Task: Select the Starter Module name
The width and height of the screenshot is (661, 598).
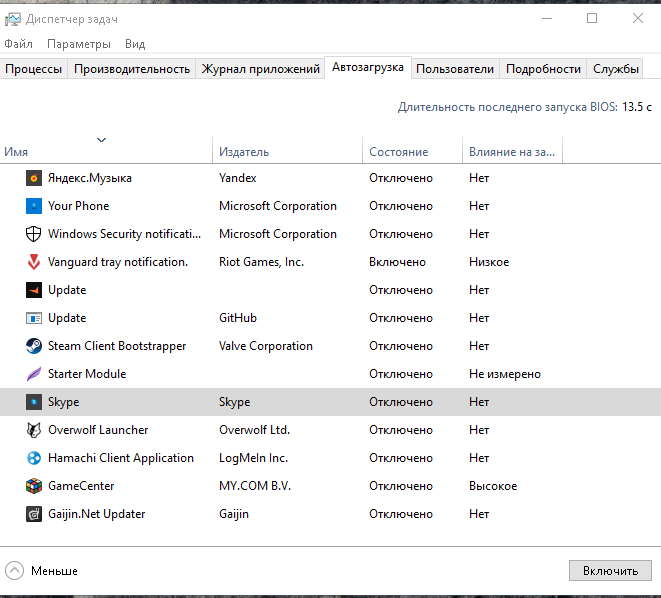Action: click(87, 374)
